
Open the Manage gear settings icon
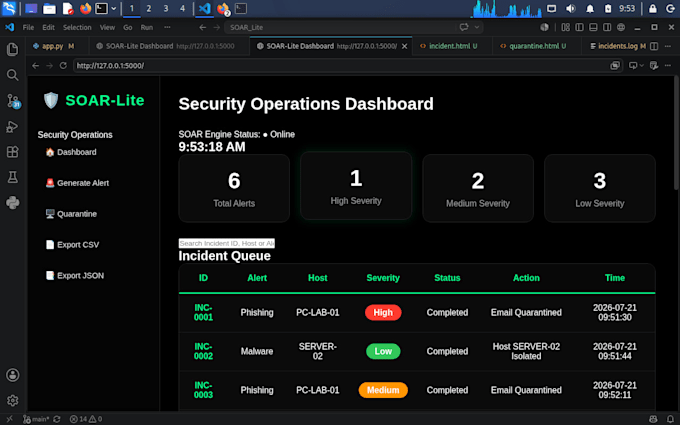pos(13,400)
